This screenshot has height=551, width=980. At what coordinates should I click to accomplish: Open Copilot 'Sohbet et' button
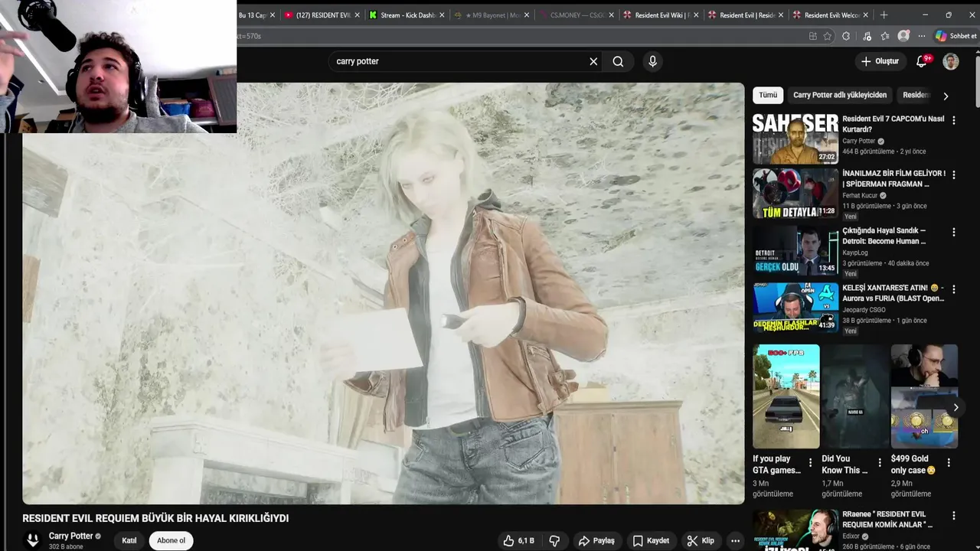point(955,36)
